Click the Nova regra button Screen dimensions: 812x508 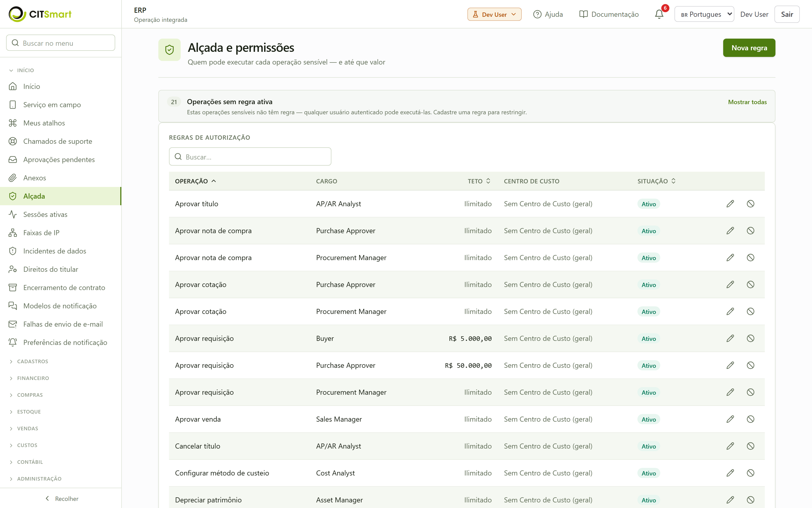[x=749, y=48]
